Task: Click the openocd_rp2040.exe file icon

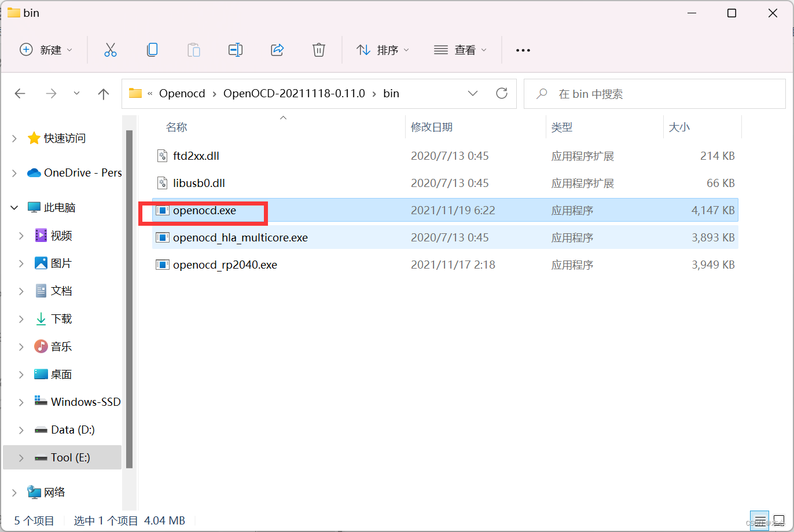Action: pos(163,265)
